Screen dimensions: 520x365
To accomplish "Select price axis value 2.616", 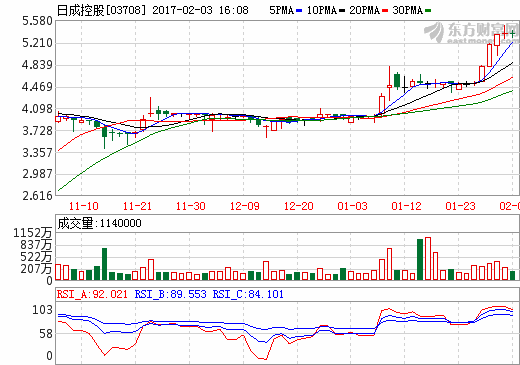I will click(37, 196).
